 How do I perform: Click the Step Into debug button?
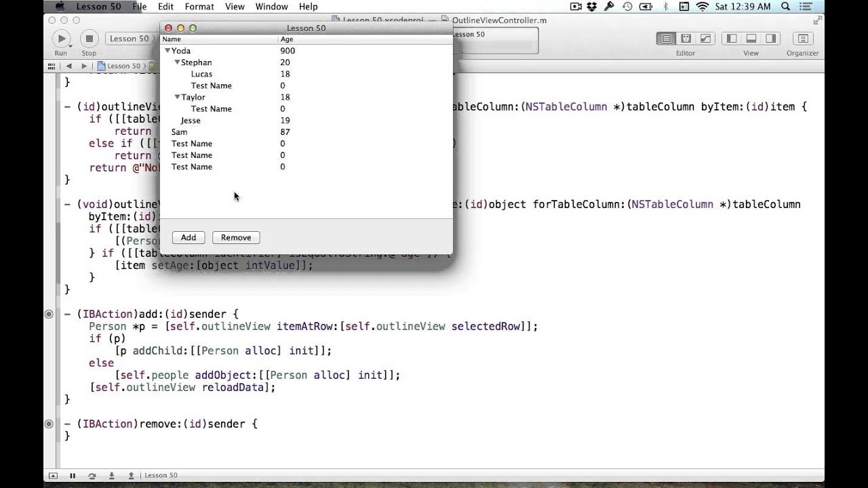[111, 476]
